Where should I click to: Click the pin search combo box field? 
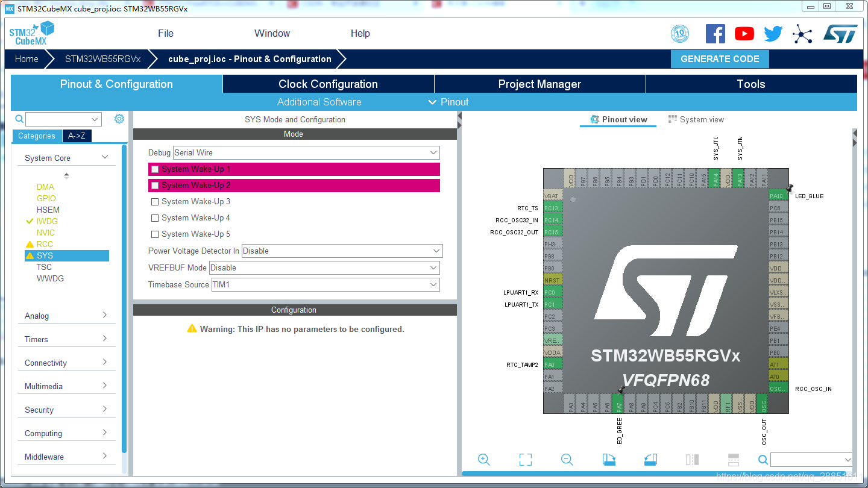[811, 460]
